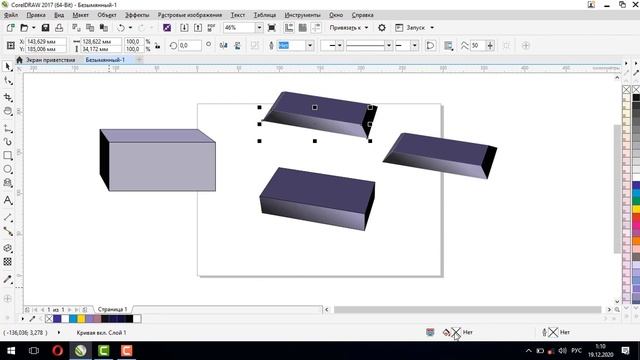The width and height of the screenshot is (640, 360).
Task: Open the Windows Start menu
Action: coord(11,351)
